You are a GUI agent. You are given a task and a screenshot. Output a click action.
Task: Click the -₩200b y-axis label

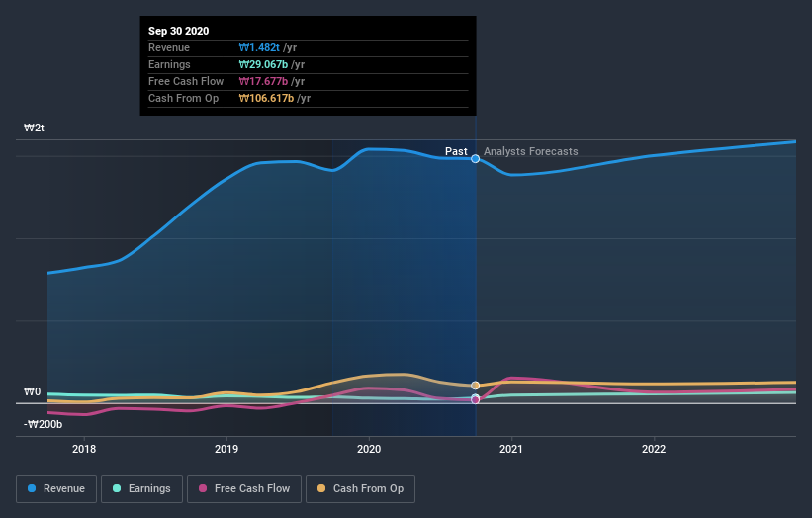coord(43,424)
